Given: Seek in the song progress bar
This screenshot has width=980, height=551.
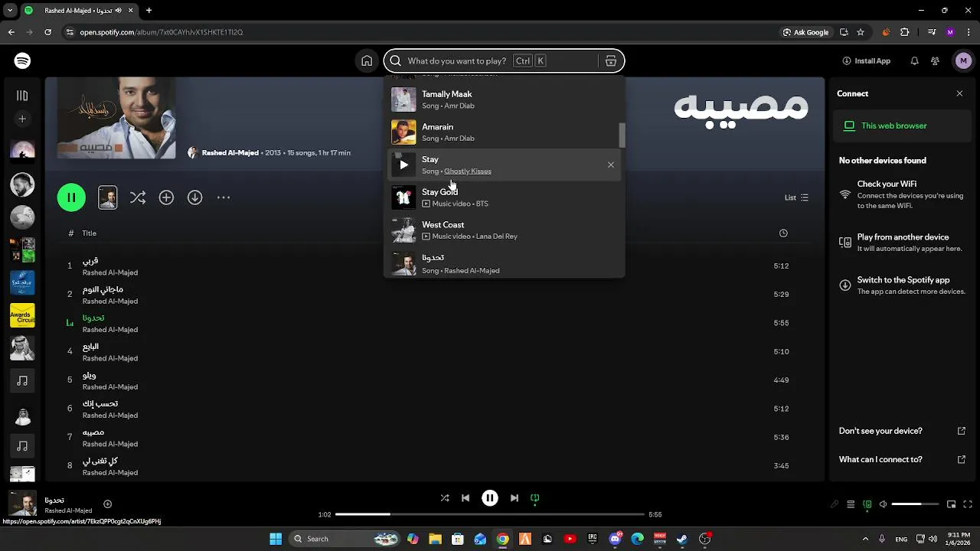Looking at the screenshot, I should 490,514.
